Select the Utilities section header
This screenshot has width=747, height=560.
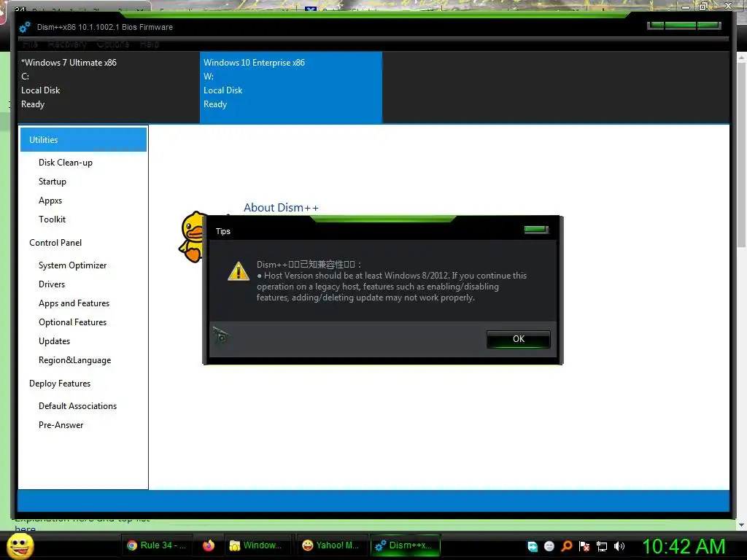point(83,139)
